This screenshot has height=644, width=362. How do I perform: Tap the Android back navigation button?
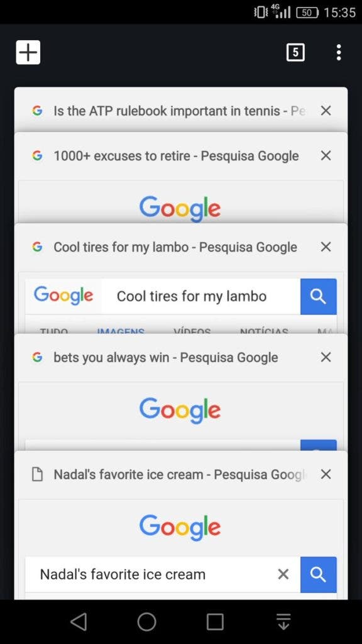[79, 622]
